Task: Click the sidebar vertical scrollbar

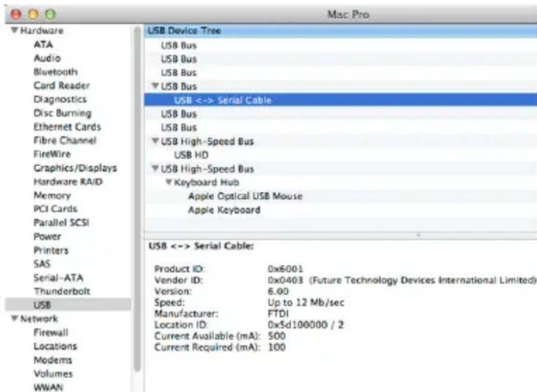Action: [137, 198]
